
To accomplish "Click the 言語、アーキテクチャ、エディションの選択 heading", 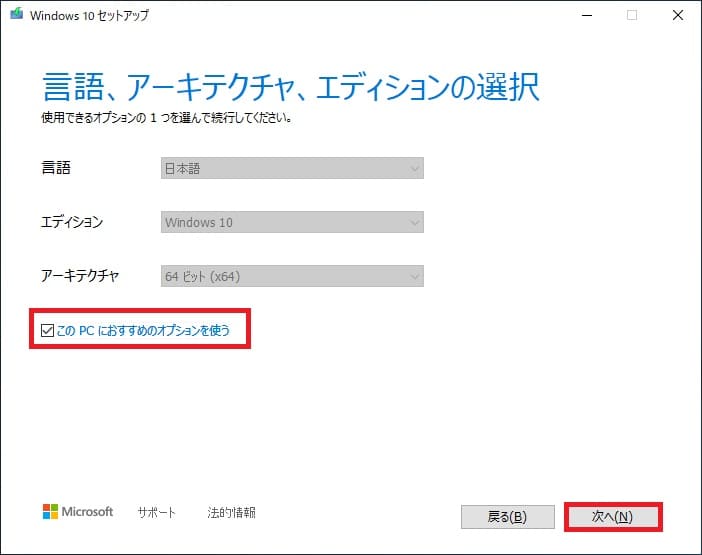I will pyautogui.click(x=291, y=87).
